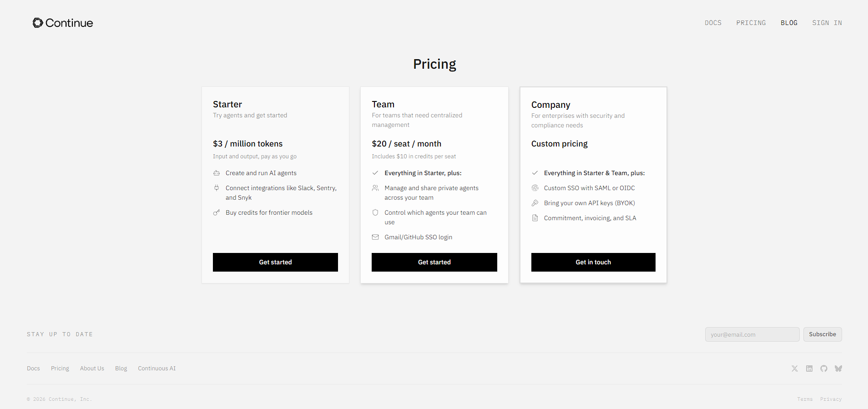Open the Continuous AI footer link

[157, 369]
